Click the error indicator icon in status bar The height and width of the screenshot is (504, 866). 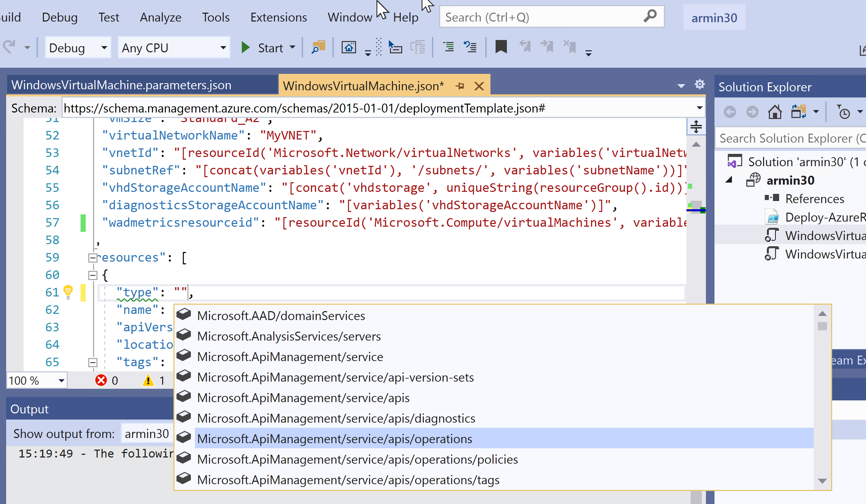tap(101, 379)
